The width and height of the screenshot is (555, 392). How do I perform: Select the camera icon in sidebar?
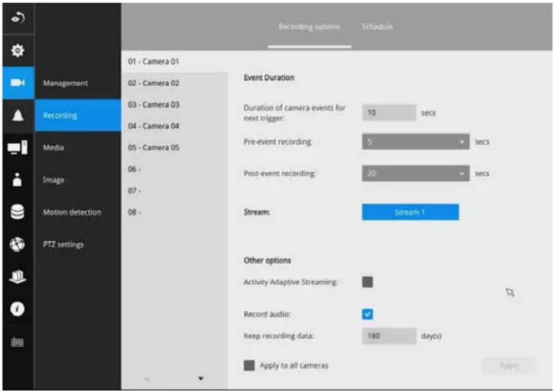[18, 82]
